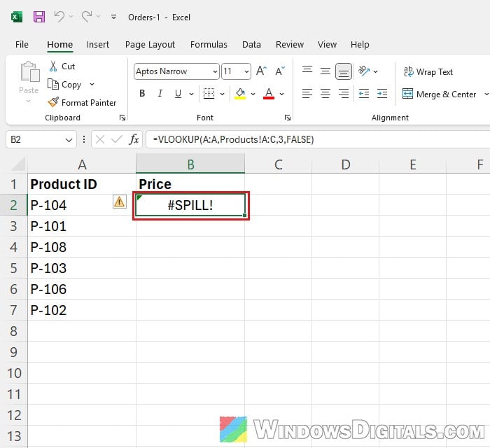Click the Excel app logo icon

pyautogui.click(x=17, y=17)
